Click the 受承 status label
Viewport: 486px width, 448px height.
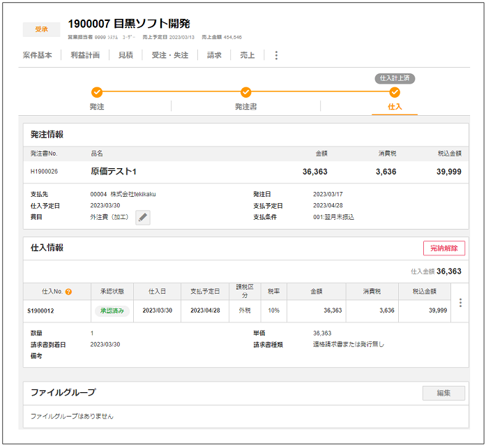click(41, 29)
